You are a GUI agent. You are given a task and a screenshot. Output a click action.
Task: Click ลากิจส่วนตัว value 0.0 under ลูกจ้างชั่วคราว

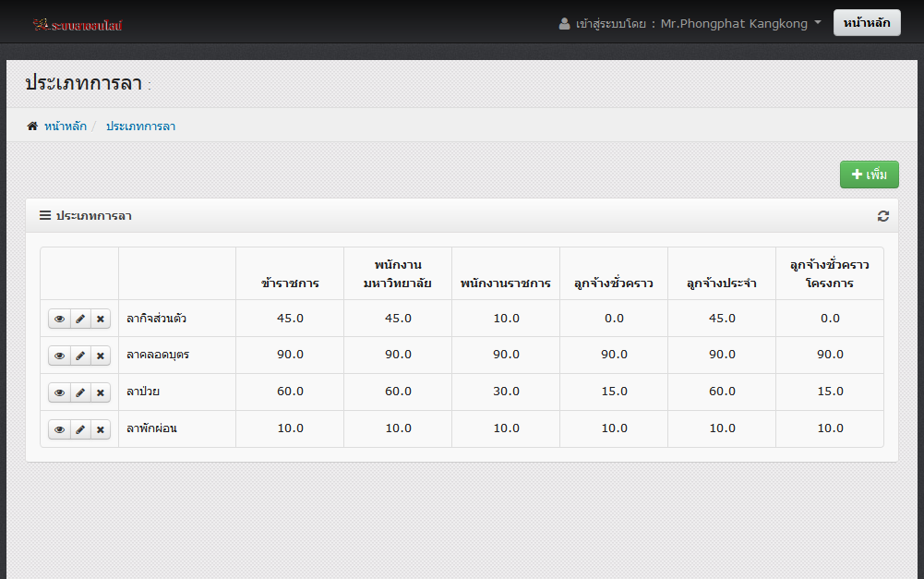[614, 319]
